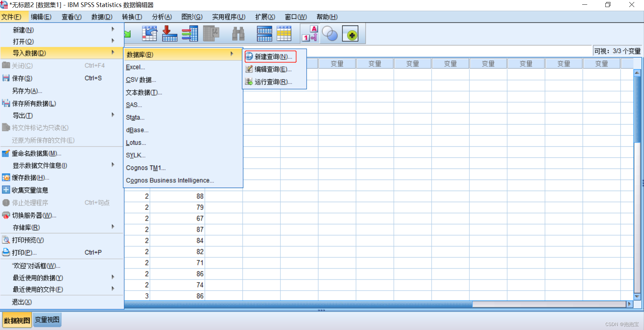Viewport: 644px width, 330px height.
Task: Click the 新建查询(N) icon
Action: (249, 56)
